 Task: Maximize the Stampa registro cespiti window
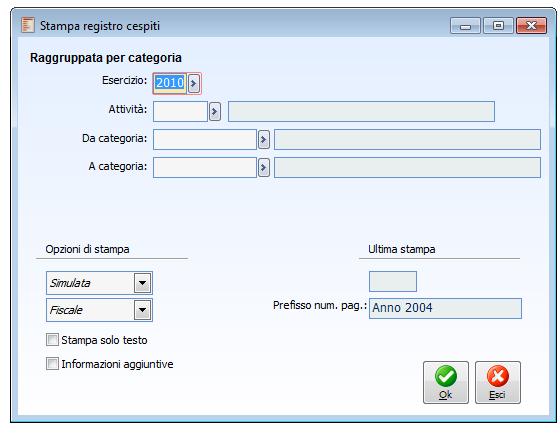498,26
